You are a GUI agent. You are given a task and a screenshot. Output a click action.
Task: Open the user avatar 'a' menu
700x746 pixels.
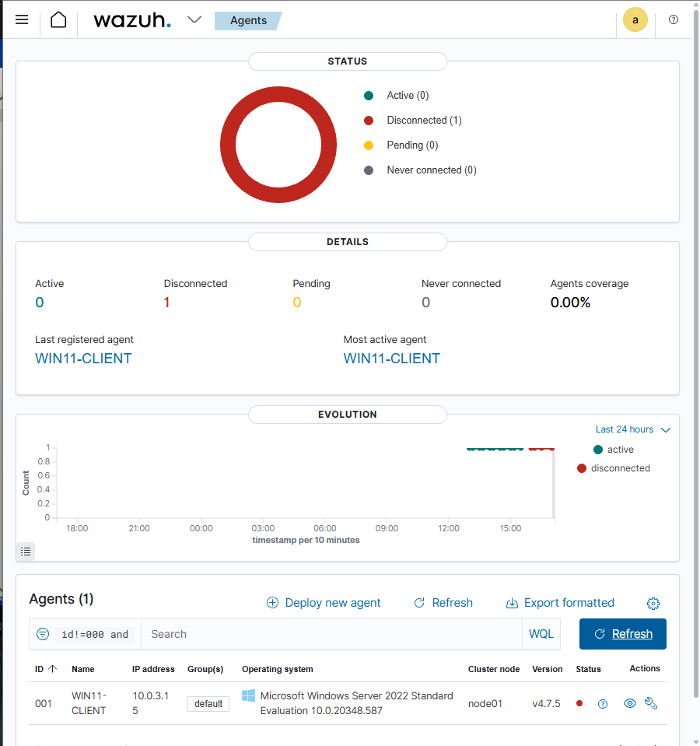(635, 19)
